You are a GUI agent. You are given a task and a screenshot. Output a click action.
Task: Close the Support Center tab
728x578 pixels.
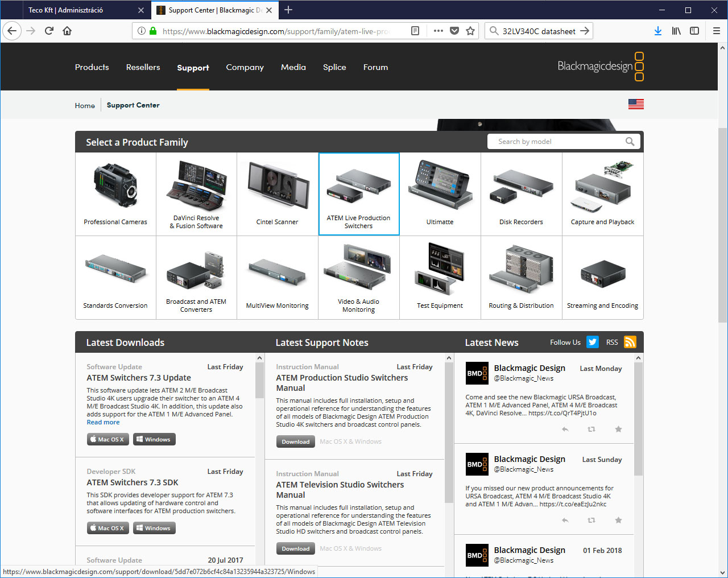pos(269,10)
